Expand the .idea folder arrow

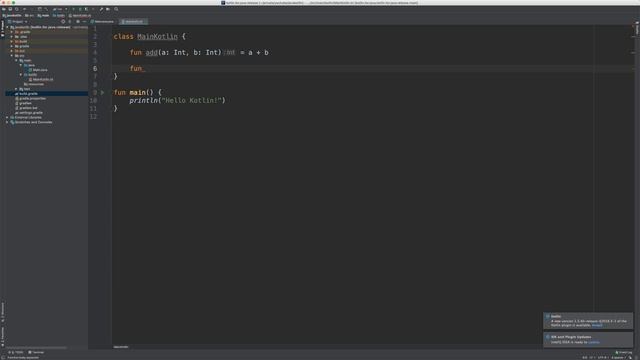(12, 37)
